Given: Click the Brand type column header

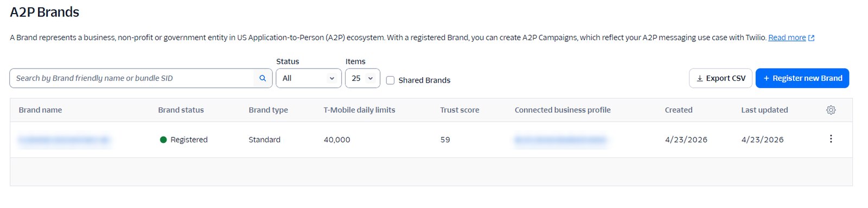Looking at the screenshot, I should tap(268, 110).
